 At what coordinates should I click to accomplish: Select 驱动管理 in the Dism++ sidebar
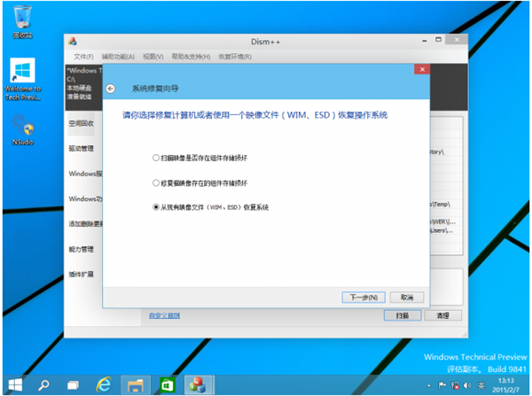click(x=81, y=148)
